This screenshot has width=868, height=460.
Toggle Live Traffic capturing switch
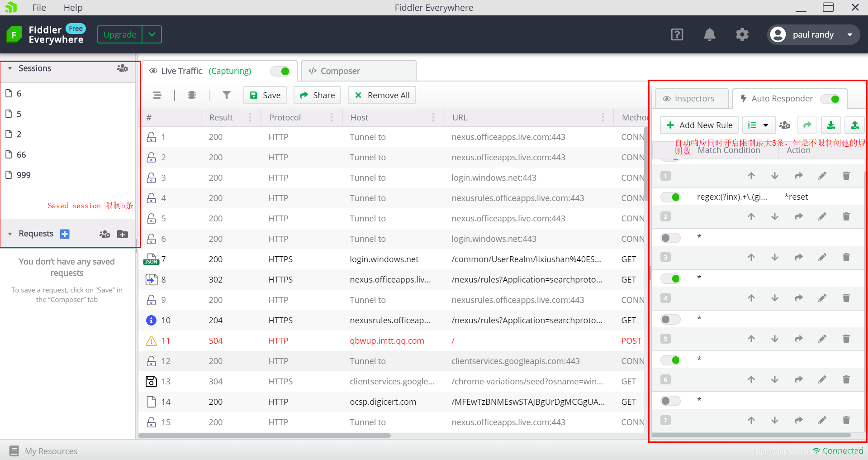tap(280, 71)
